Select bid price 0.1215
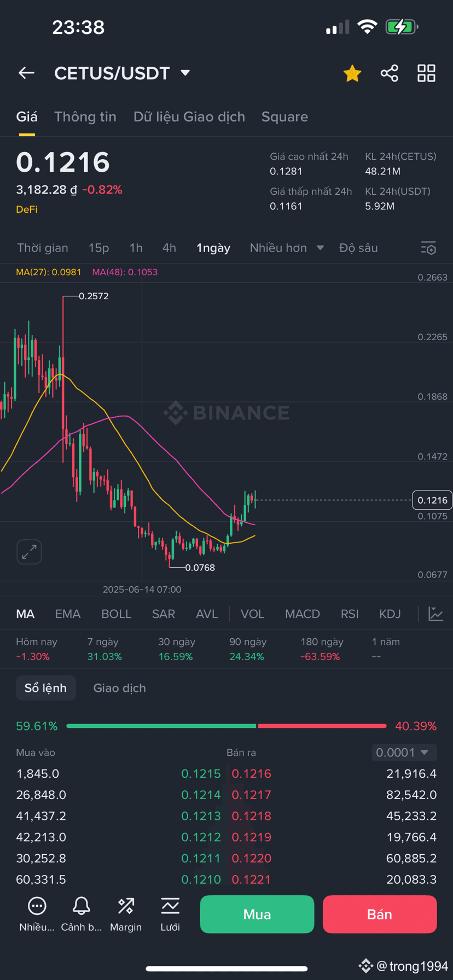This screenshot has width=453, height=980. point(201,774)
